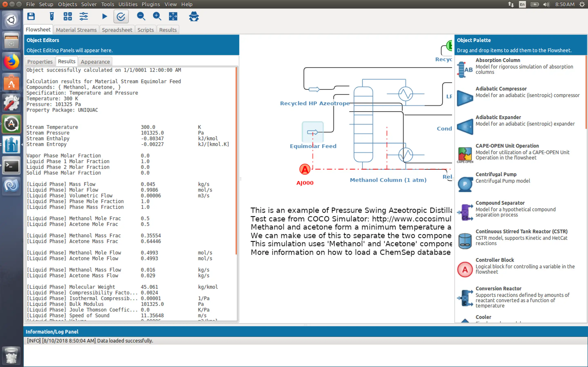Click the Zoom In magnifier icon

pyautogui.click(x=157, y=16)
